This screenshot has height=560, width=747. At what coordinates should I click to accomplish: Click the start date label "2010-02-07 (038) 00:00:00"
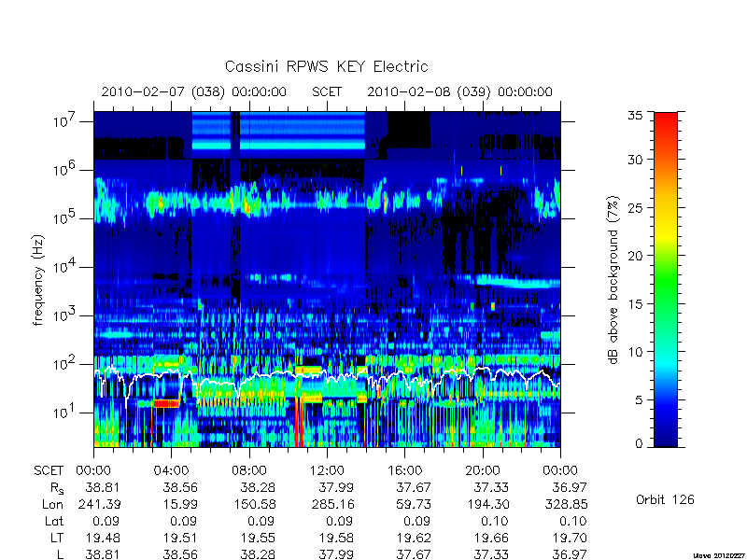(194, 91)
